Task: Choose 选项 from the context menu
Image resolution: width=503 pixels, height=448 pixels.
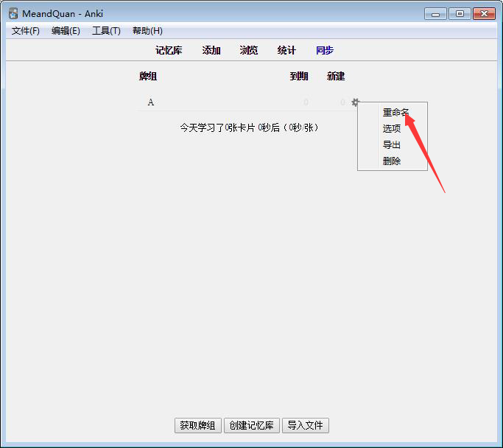Action: pos(392,129)
